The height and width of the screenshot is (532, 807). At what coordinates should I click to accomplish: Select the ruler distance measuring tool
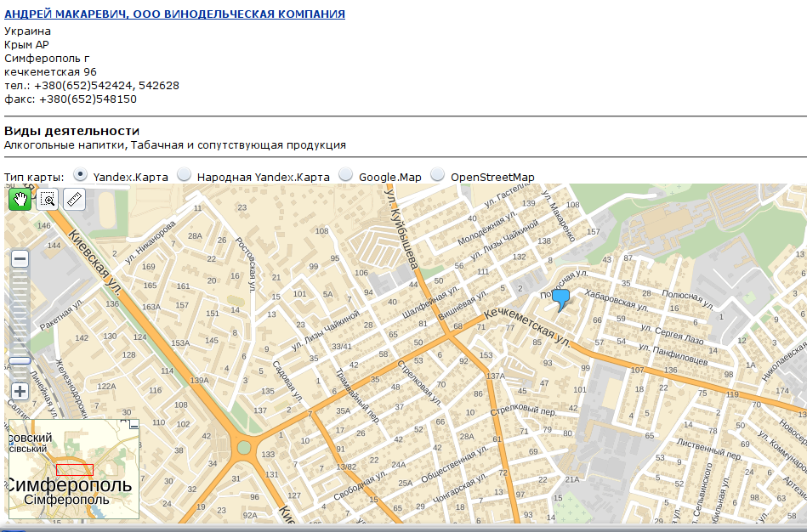[x=75, y=200]
